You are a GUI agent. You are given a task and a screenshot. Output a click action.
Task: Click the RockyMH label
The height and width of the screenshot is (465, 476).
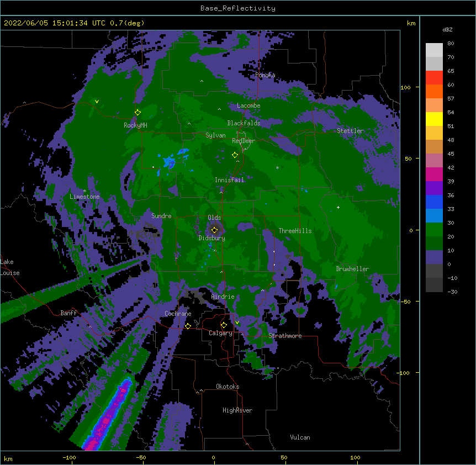tap(135, 125)
